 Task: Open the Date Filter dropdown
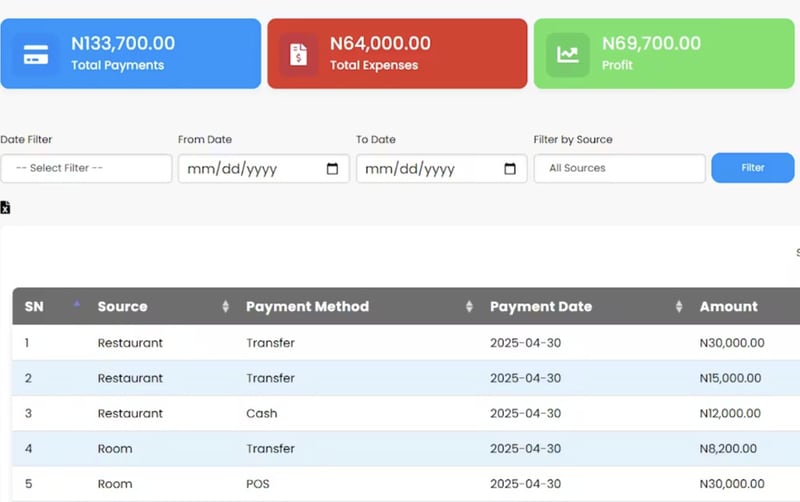86,168
